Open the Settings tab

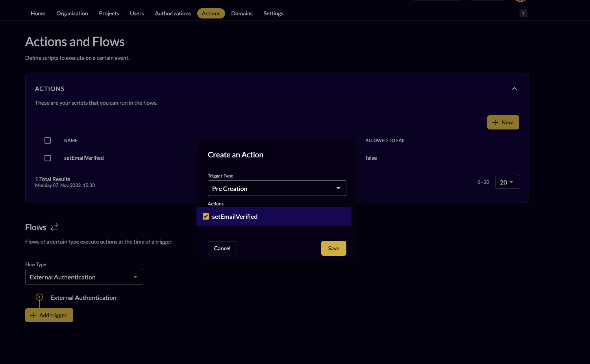273,13
